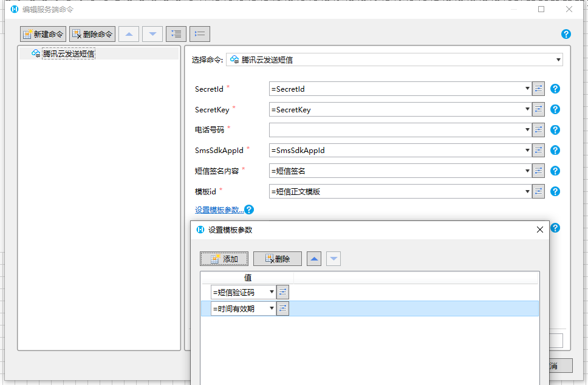Viewport: 588px width, 385px height.
Task: Open formula editor for 短信签名内容
Action: 539,171
